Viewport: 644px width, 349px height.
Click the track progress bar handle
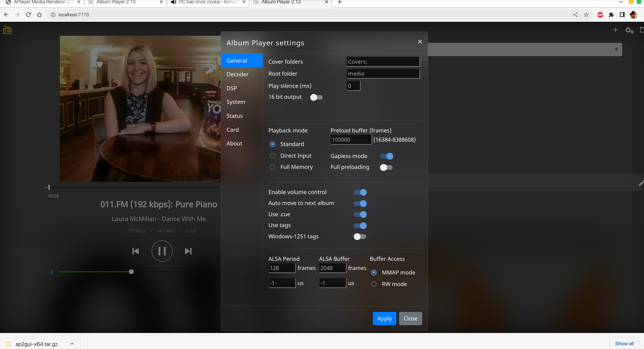pos(49,187)
